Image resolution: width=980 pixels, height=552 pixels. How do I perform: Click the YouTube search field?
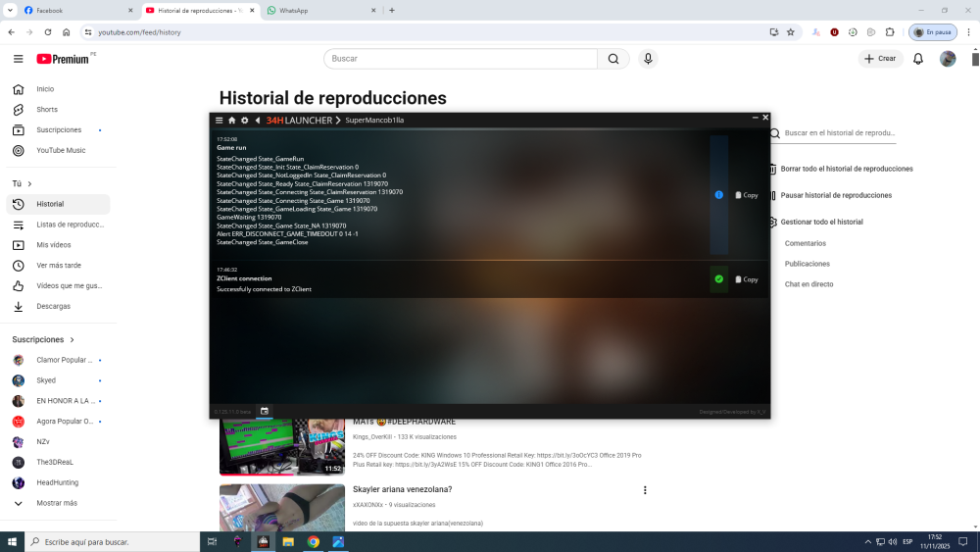(461, 59)
